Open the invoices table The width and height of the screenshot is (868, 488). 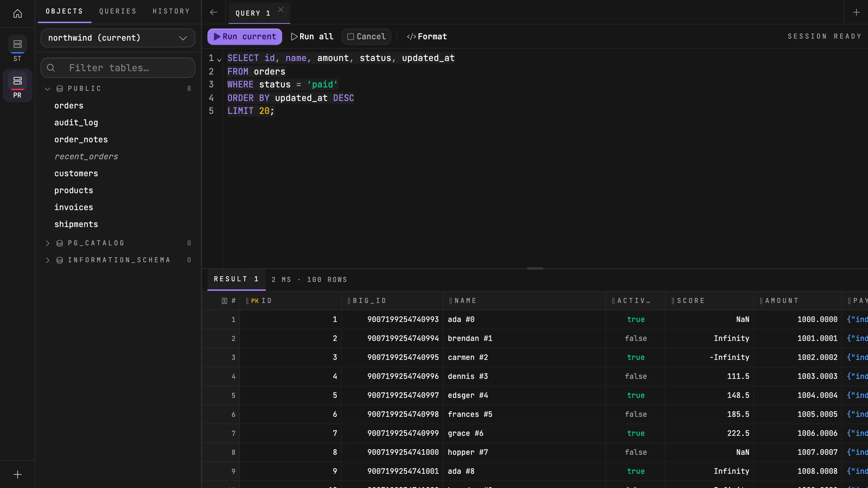point(74,207)
